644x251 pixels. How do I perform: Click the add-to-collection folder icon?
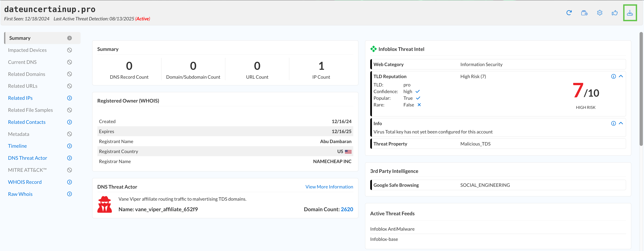(x=584, y=13)
